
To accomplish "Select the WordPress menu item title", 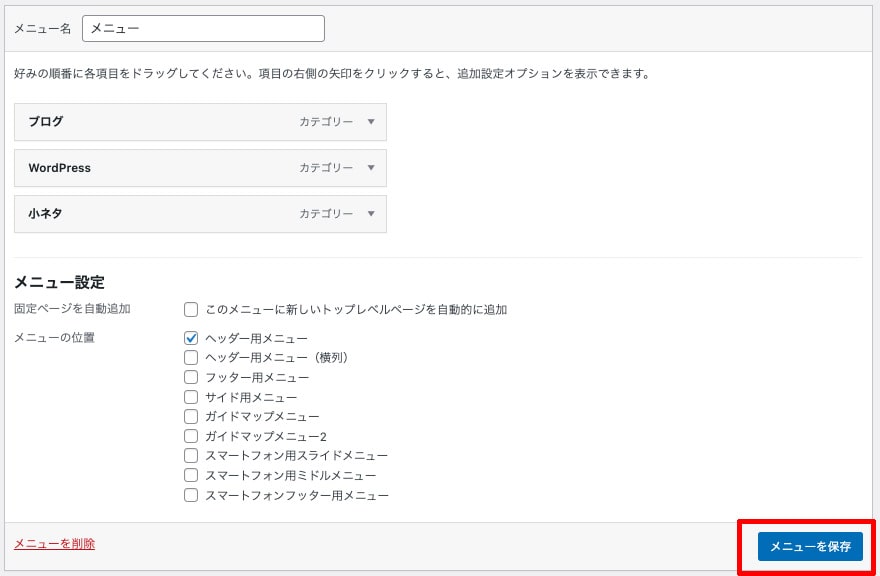I will click(59, 168).
